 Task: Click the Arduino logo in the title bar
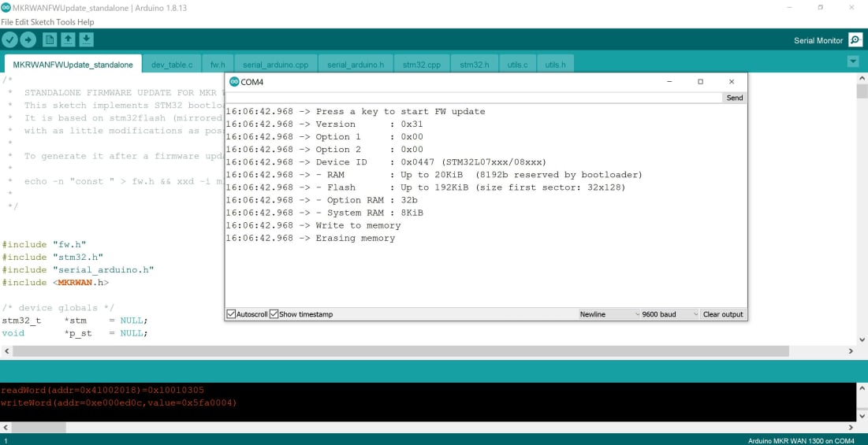[x=6, y=7]
